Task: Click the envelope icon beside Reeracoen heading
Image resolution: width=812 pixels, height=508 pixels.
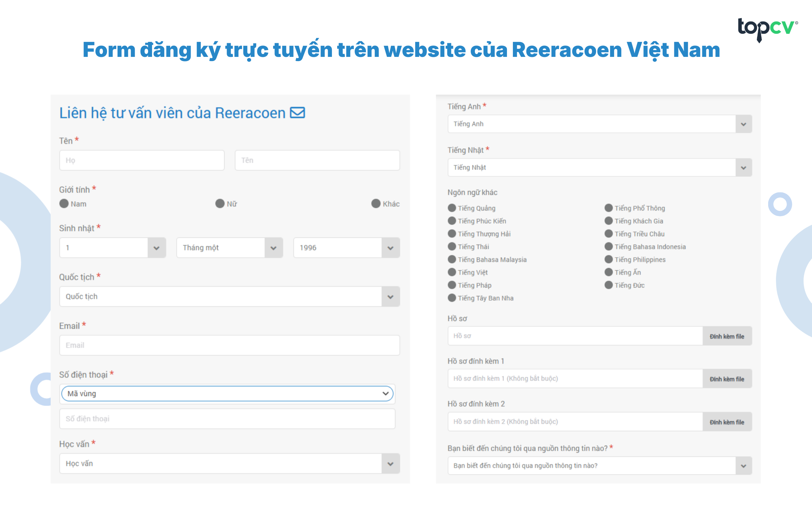Action: pyautogui.click(x=297, y=112)
